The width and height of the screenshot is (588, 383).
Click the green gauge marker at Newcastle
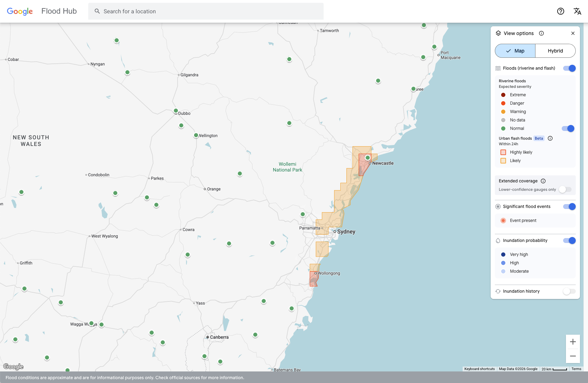click(x=368, y=158)
